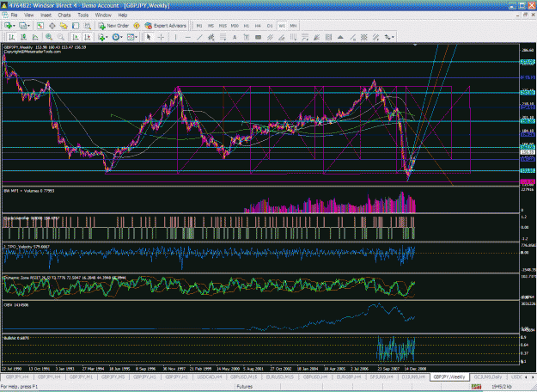Switch chart to bar chart mode
This screenshot has width=537, height=392.
click(12, 37)
